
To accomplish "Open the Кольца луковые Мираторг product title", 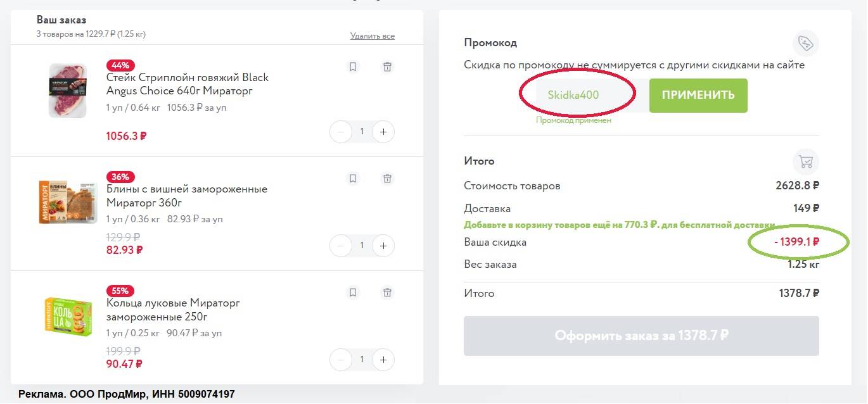I will pyautogui.click(x=173, y=310).
